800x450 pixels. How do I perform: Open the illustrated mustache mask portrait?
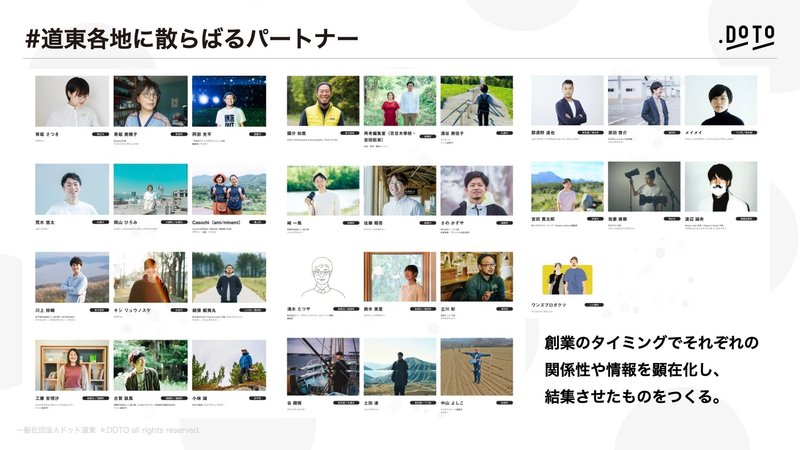(x=721, y=187)
